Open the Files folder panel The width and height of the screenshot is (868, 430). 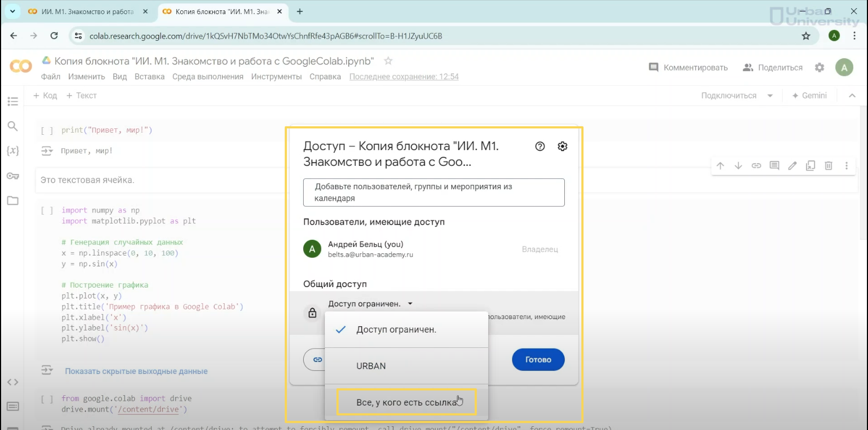13,201
